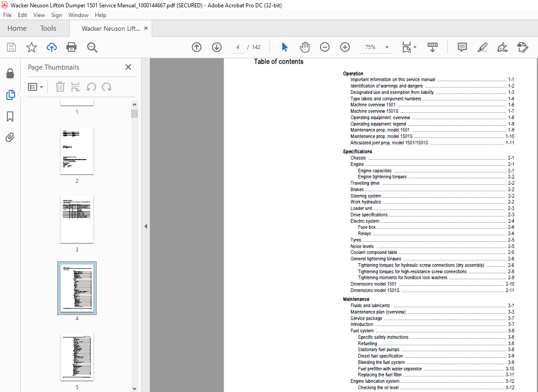The height and width of the screenshot is (392, 538).
Task: Click the fit page width icon
Action: 406,47
